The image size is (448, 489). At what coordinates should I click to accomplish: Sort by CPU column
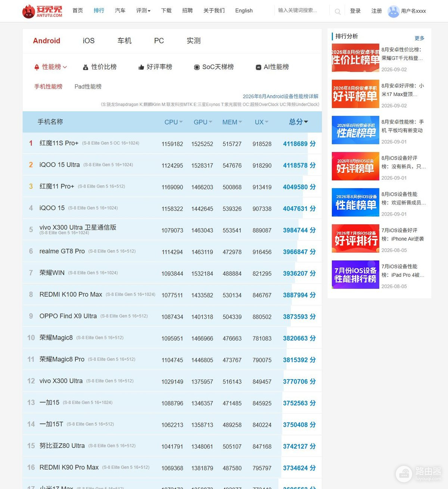(x=174, y=122)
